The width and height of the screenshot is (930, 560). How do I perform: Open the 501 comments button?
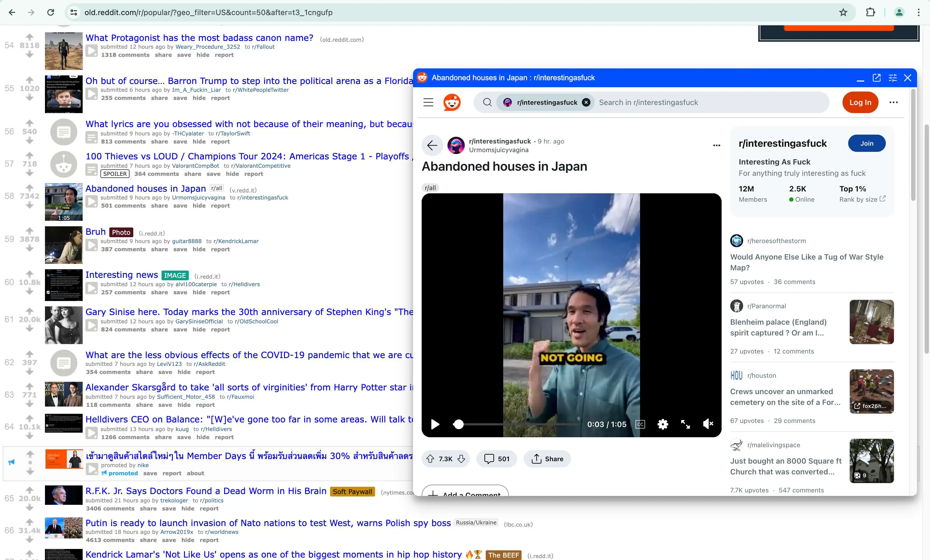click(x=497, y=459)
